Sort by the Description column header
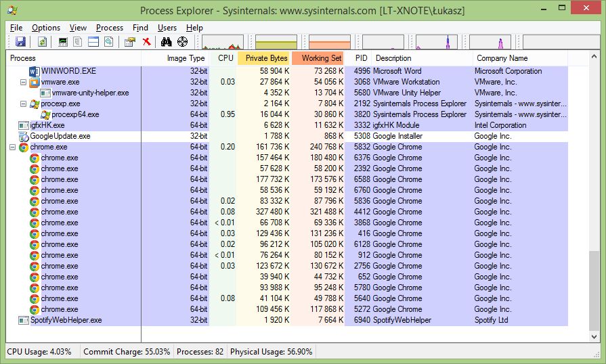This screenshot has height=364, width=606. (x=422, y=58)
